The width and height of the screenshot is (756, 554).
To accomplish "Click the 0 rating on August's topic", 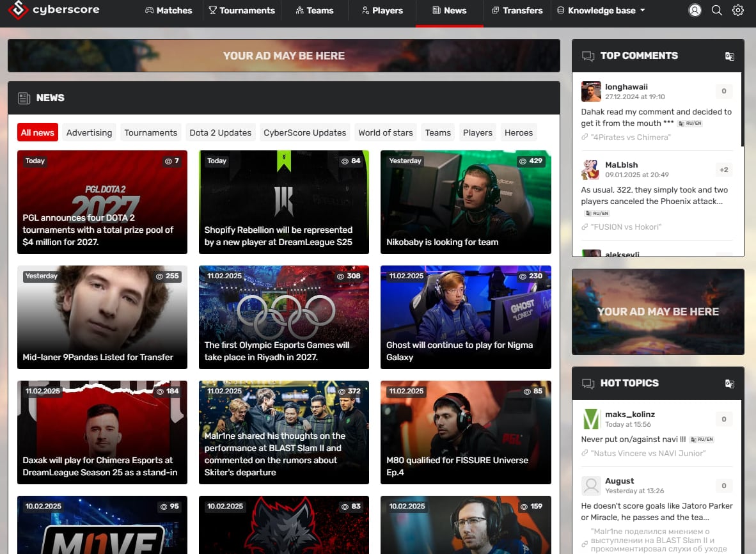I will [x=723, y=486].
